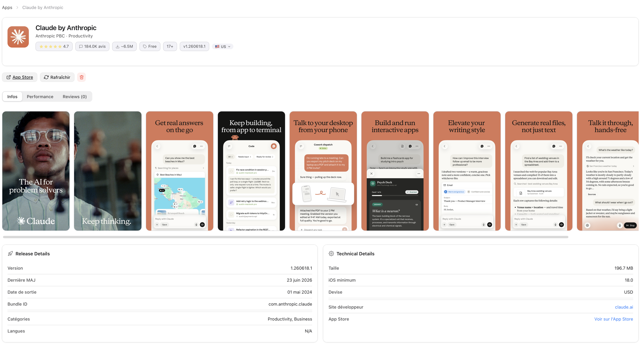Click the 'iOS minimum' label
This screenshot has height=347, width=644.
pos(342,280)
